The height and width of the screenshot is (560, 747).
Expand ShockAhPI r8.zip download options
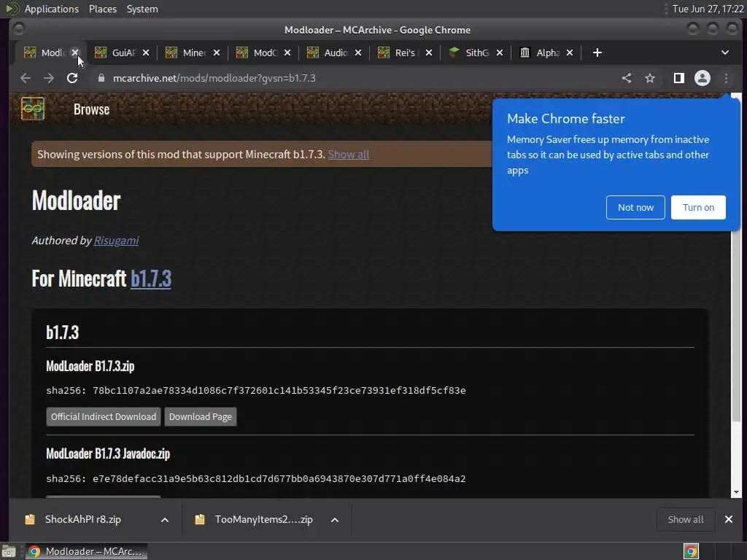(x=165, y=519)
